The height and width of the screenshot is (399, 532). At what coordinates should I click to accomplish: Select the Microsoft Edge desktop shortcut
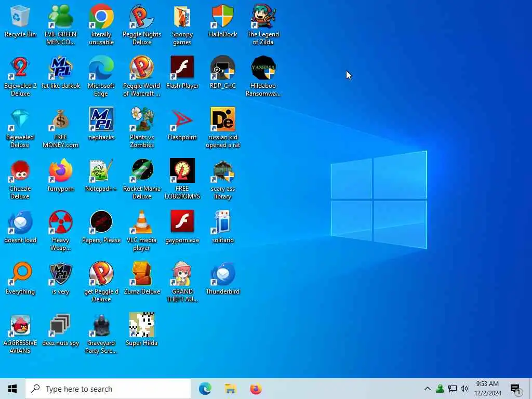tap(101, 76)
